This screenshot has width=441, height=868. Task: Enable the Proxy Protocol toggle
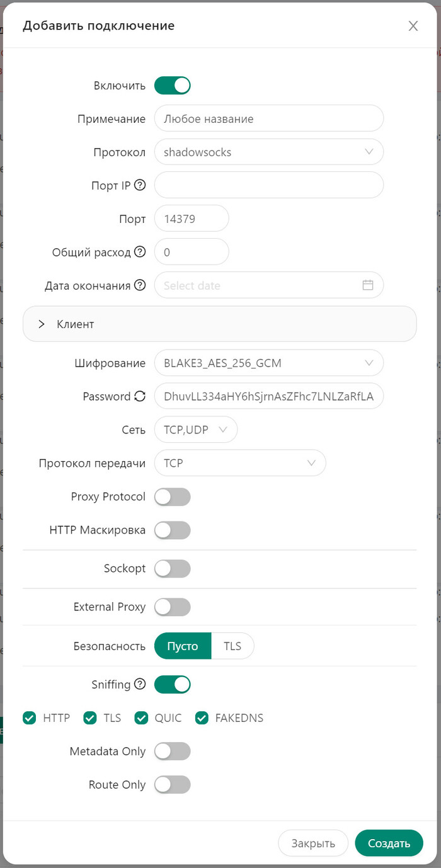[x=172, y=496]
